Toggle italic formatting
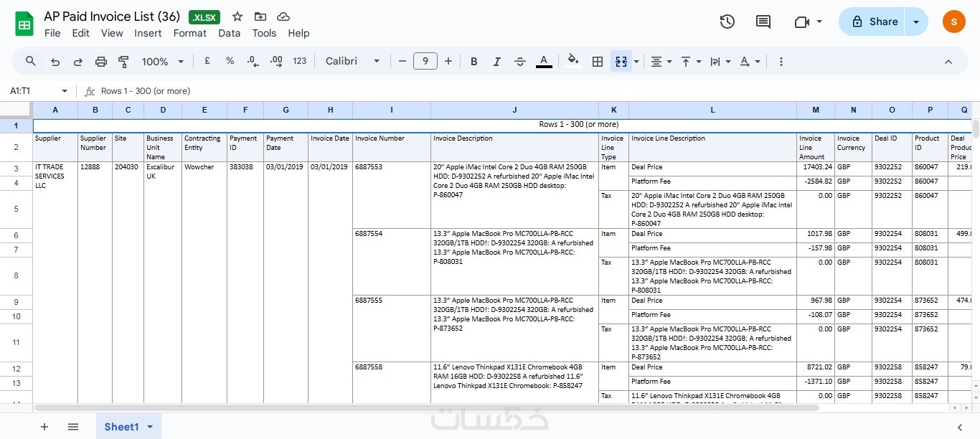 pyautogui.click(x=496, y=62)
